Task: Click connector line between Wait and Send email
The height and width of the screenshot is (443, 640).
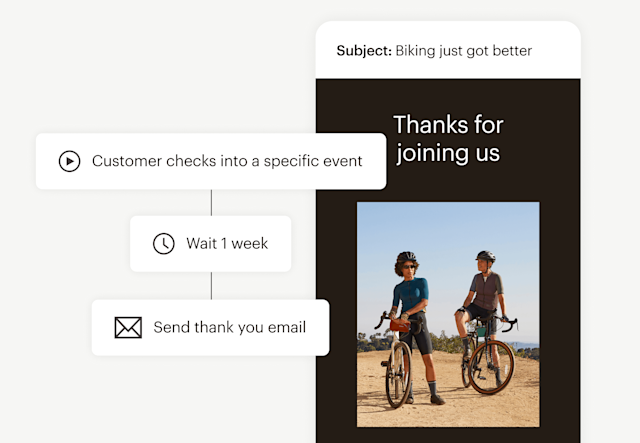Action: point(211,285)
